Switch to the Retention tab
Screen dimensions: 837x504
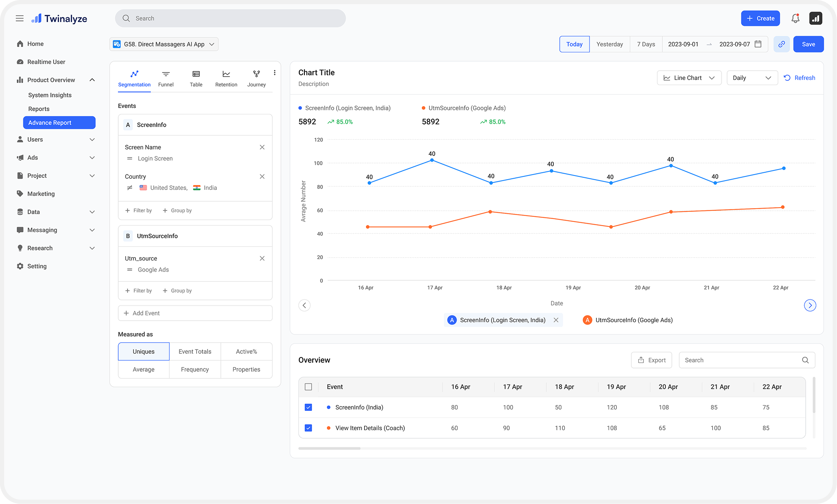[x=226, y=79]
